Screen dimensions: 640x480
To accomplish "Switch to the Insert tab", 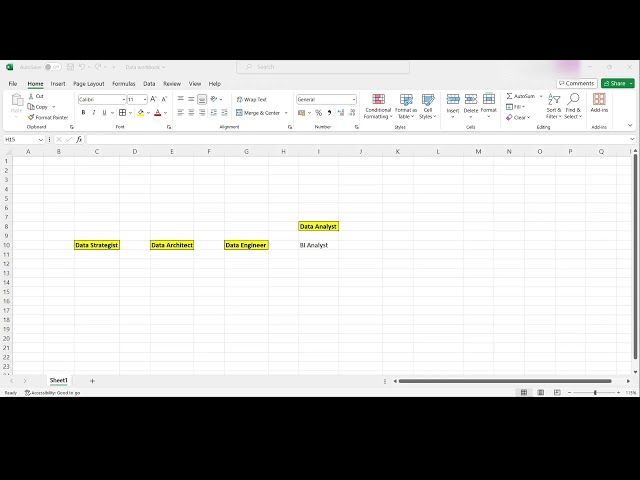I will (58, 84).
